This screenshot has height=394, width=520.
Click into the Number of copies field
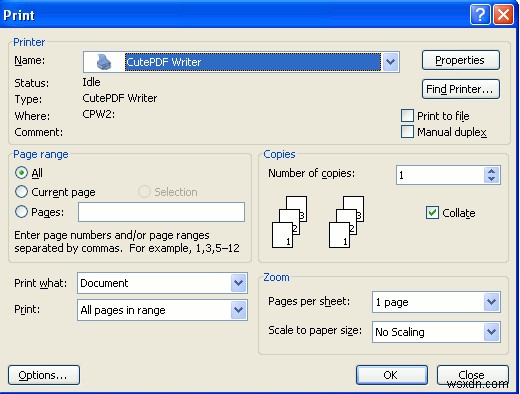coord(440,175)
